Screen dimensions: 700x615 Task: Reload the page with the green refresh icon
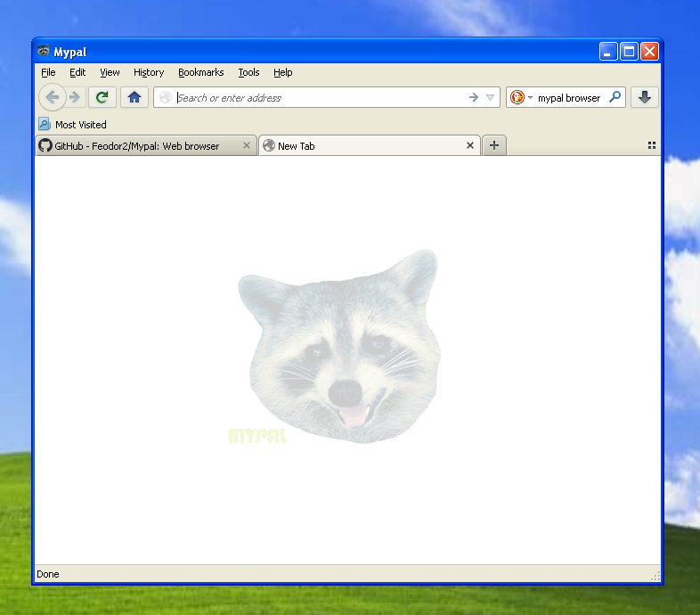click(x=102, y=97)
